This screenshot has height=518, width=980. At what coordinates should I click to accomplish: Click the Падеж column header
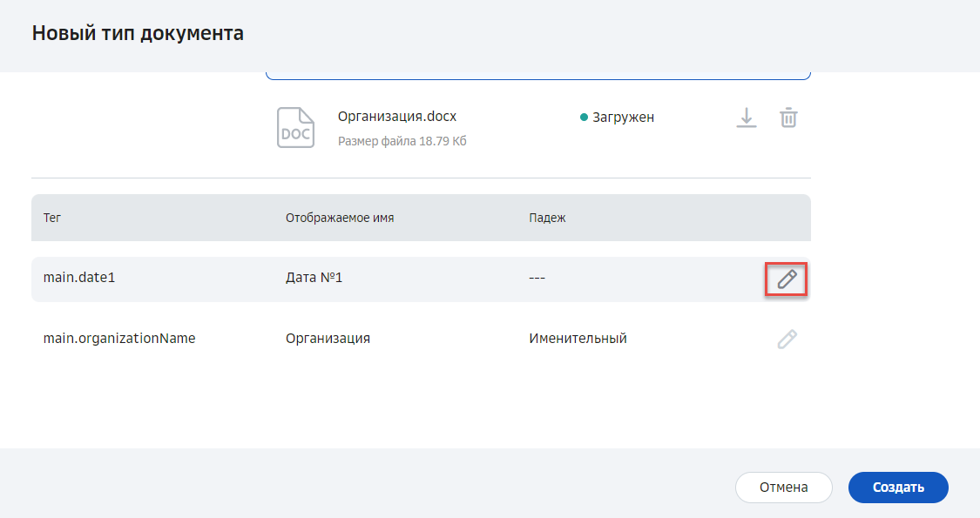click(x=547, y=218)
